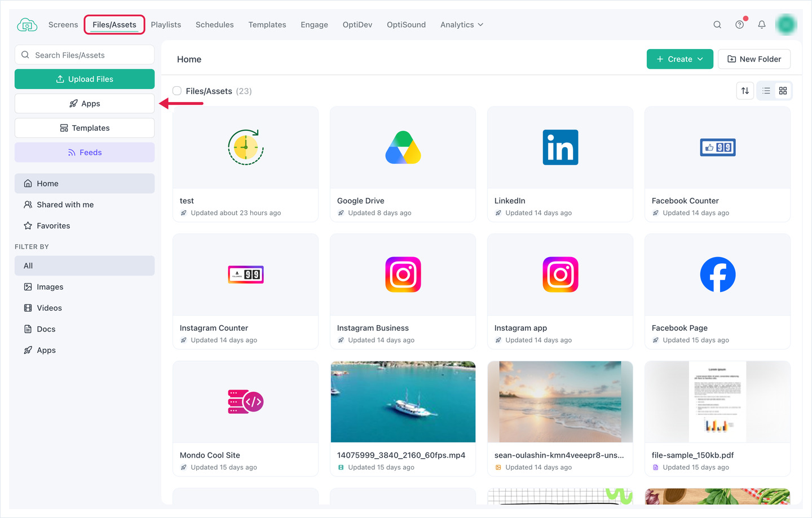The height and width of the screenshot is (518, 812).
Task: Switch to grid view
Action: pyautogui.click(x=783, y=91)
